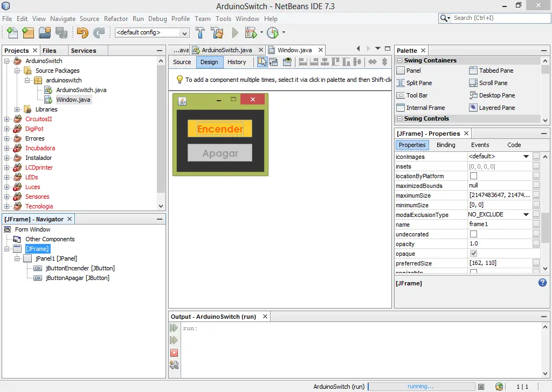
Task: Click the Search input field
Action: [499, 18]
